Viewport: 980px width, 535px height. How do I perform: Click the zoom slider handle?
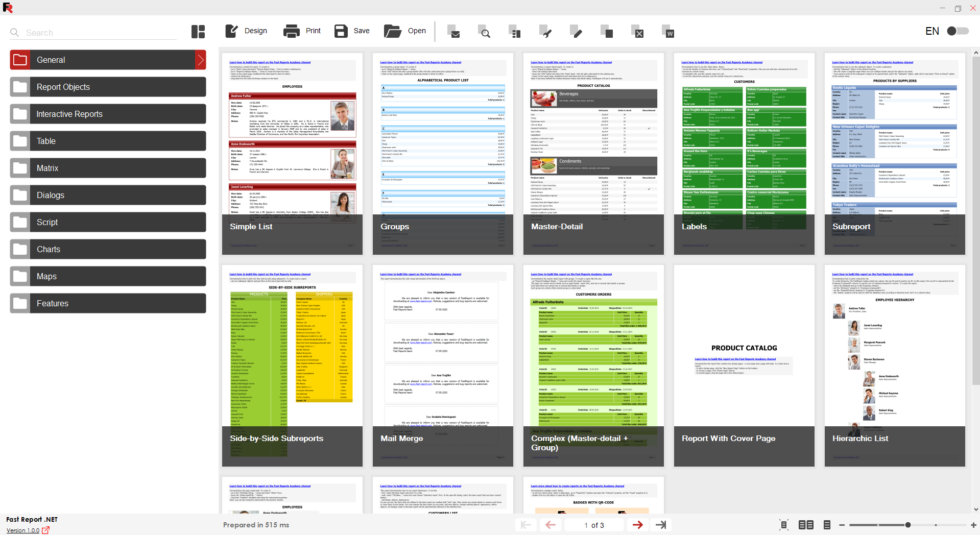908,525
